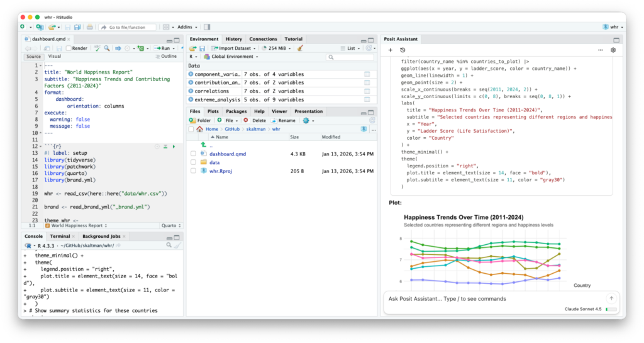Tick the checkbox next to data folder

194,162
